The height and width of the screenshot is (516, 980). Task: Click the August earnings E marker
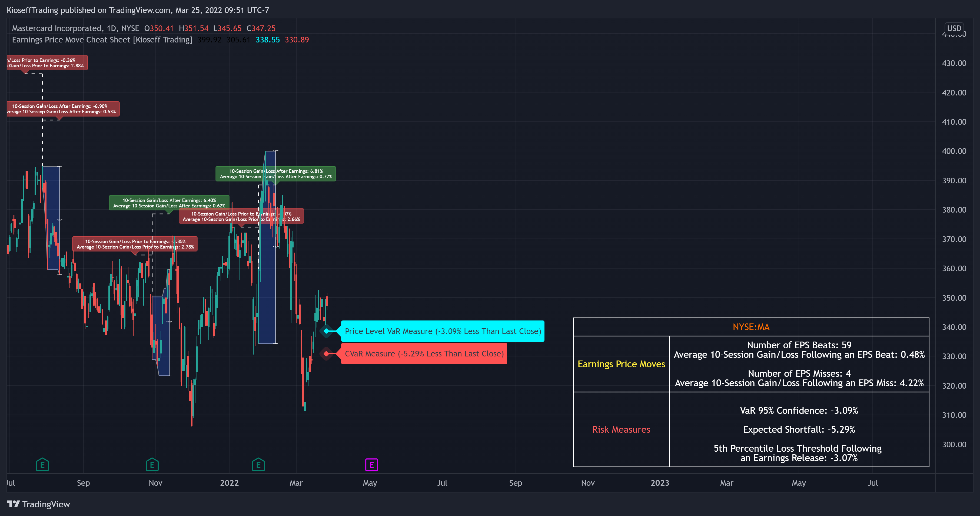click(42, 465)
